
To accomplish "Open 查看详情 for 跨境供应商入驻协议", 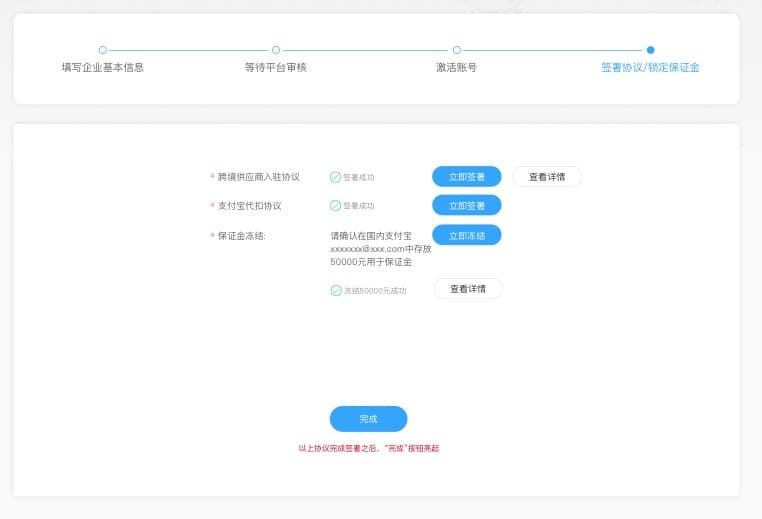I will pyautogui.click(x=547, y=176).
